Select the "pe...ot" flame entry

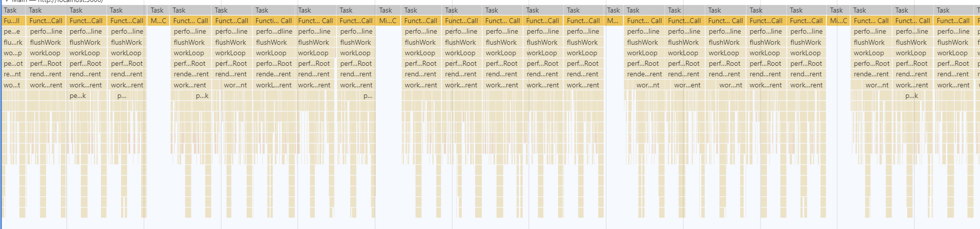tap(13, 64)
